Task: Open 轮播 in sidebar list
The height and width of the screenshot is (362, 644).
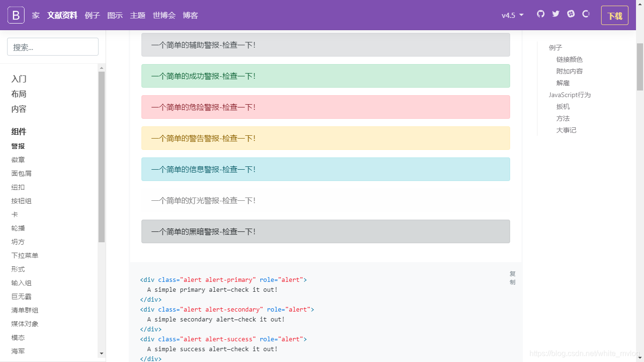Action: tap(18, 228)
